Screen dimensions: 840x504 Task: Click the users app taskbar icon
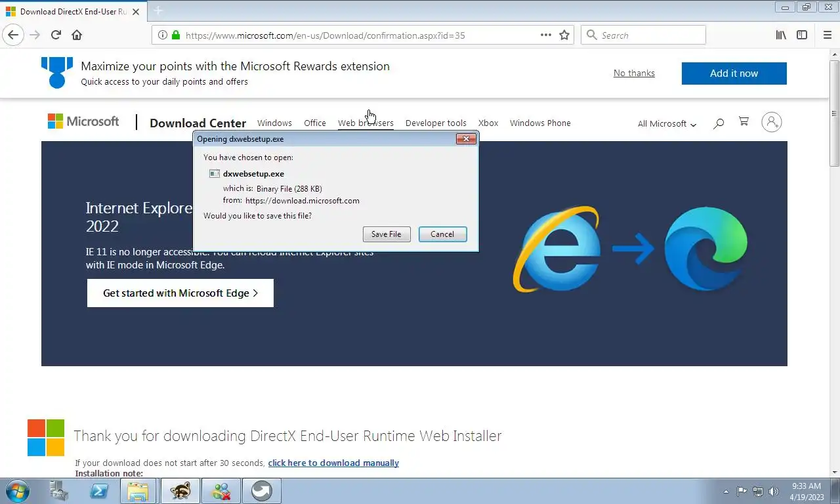(x=221, y=491)
